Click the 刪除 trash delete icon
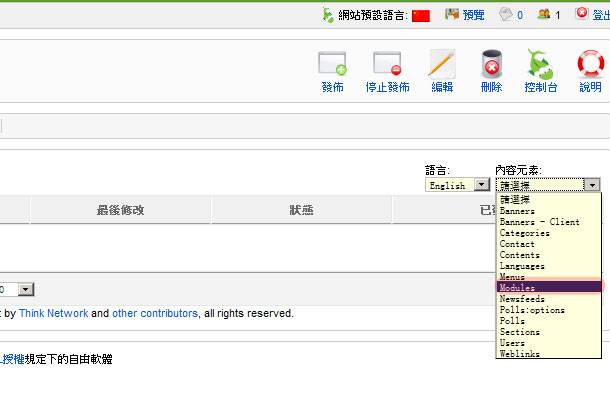Viewport: 610px width, 395px height. pyautogui.click(x=491, y=63)
